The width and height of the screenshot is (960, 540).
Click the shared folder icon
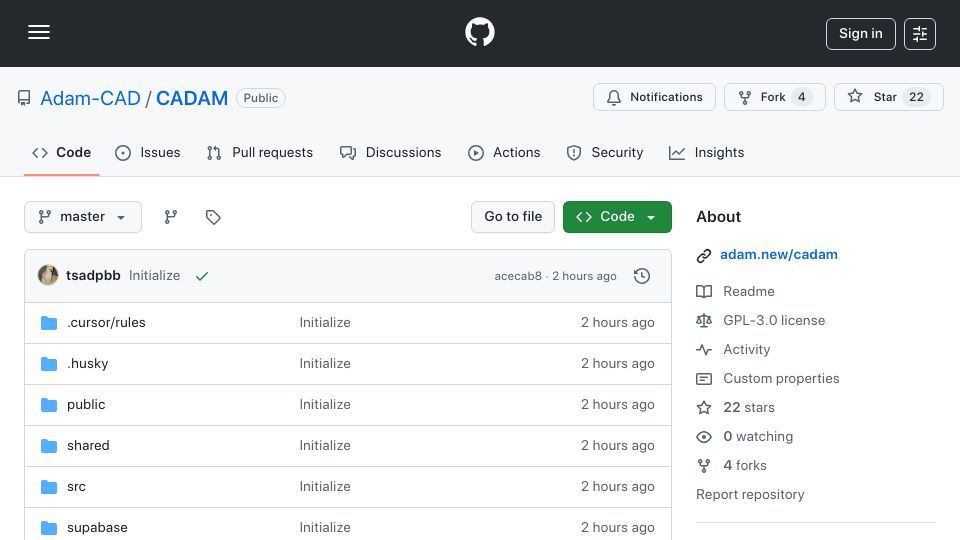(49, 446)
